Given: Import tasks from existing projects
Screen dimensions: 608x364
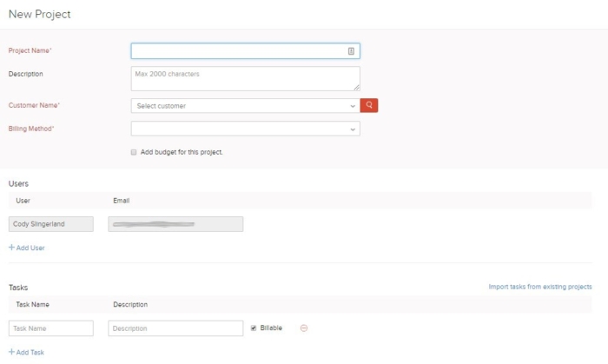Looking at the screenshot, I should [539, 287].
